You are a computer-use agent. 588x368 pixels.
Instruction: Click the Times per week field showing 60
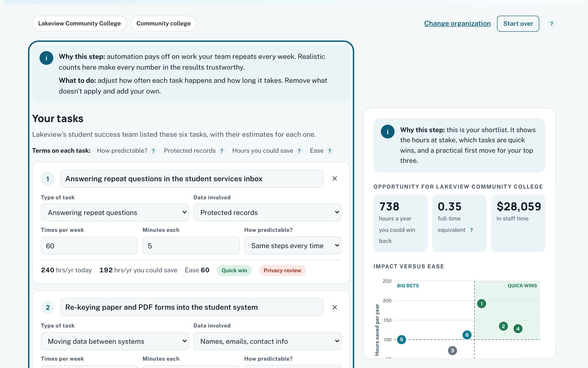click(x=89, y=245)
